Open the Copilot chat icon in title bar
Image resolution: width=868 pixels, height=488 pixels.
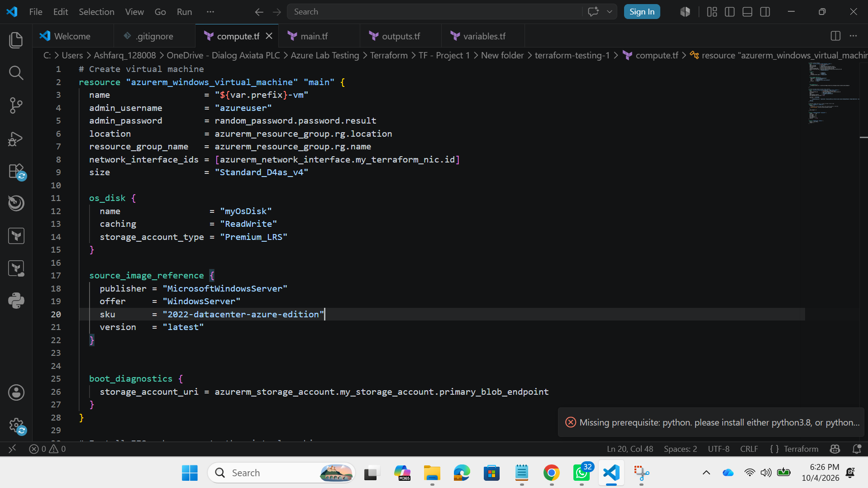click(x=593, y=12)
